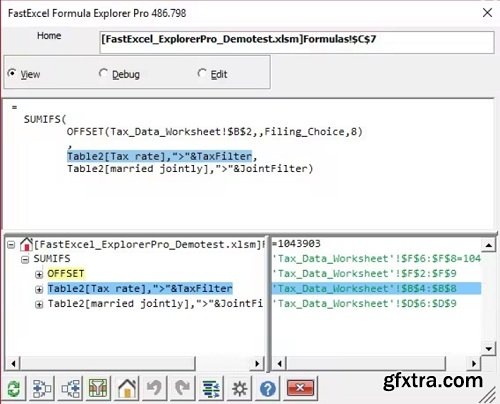
Task: Click the values pane up scroll arrow
Action: pyautogui.click(x=488, y=246)
